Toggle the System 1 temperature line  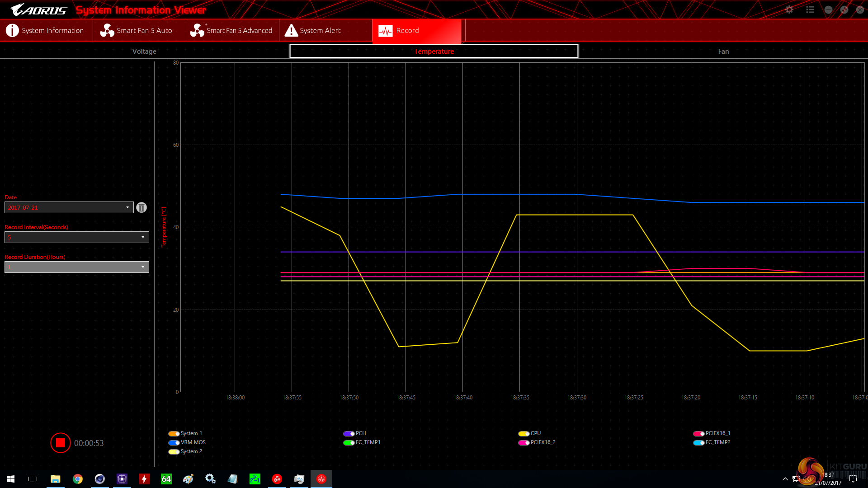click(174, 434)
